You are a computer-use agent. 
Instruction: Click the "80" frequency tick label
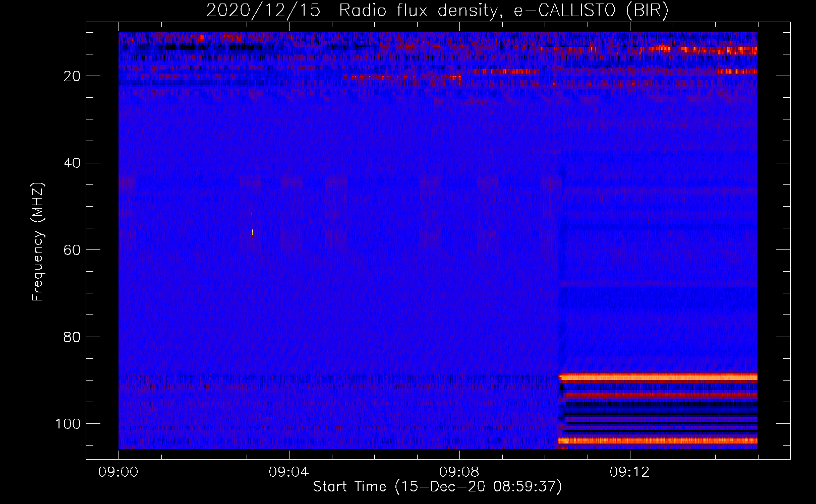point(72,337)
